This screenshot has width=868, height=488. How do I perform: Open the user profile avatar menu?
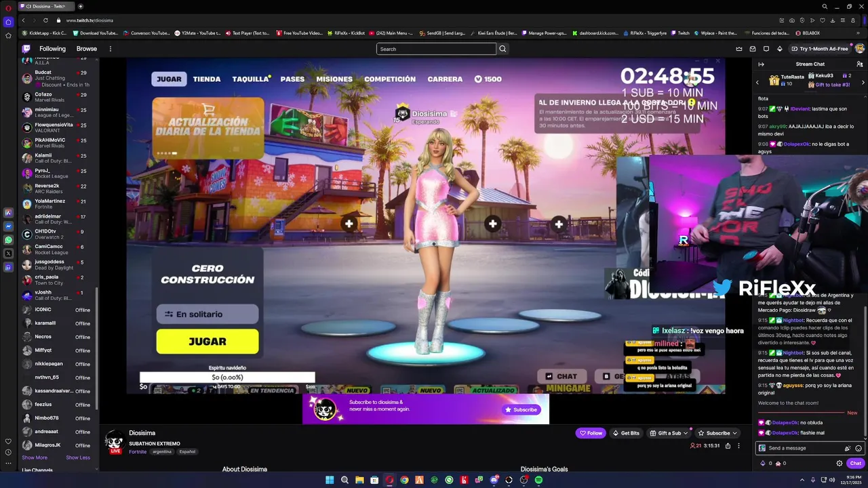pyautogui.click(x=859, y=49)
